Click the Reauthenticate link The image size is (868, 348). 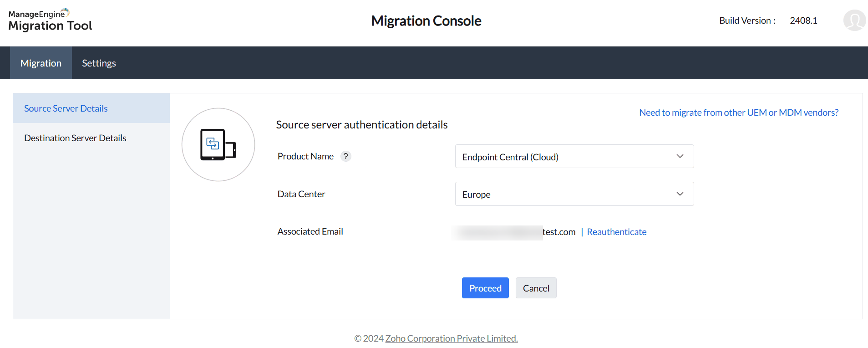616,232
